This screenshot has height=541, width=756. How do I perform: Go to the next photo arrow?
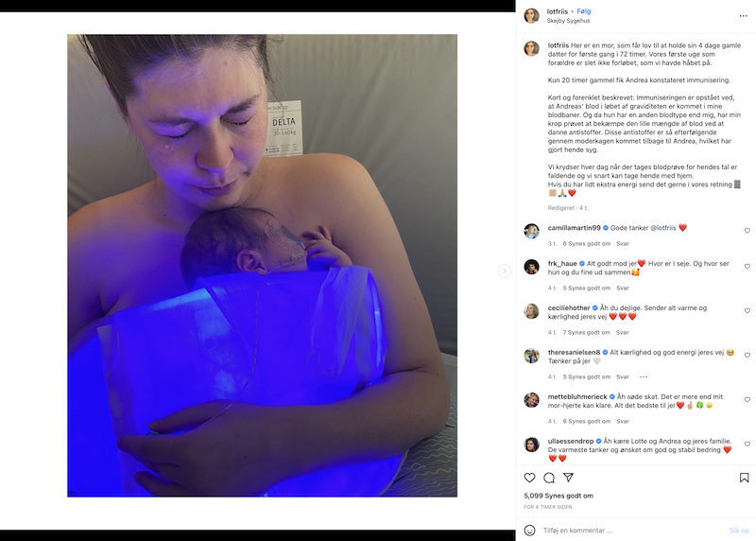(x=505, y=270)
